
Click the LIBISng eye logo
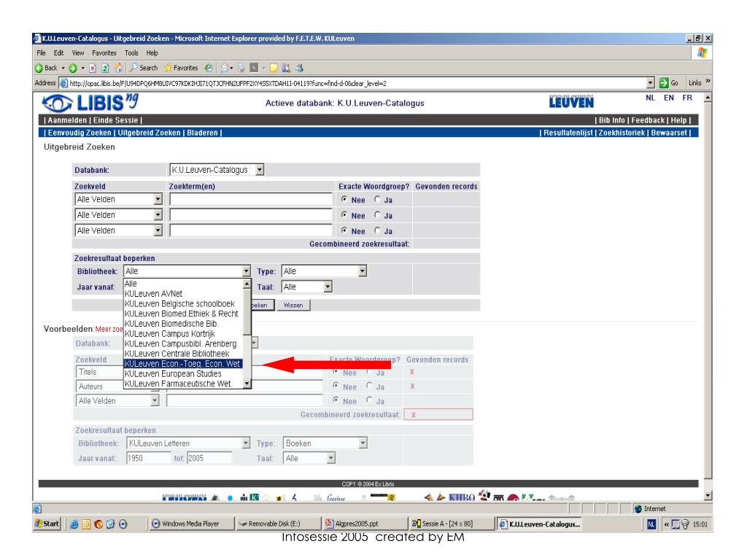pyautogui.click(x=90, y=103)
